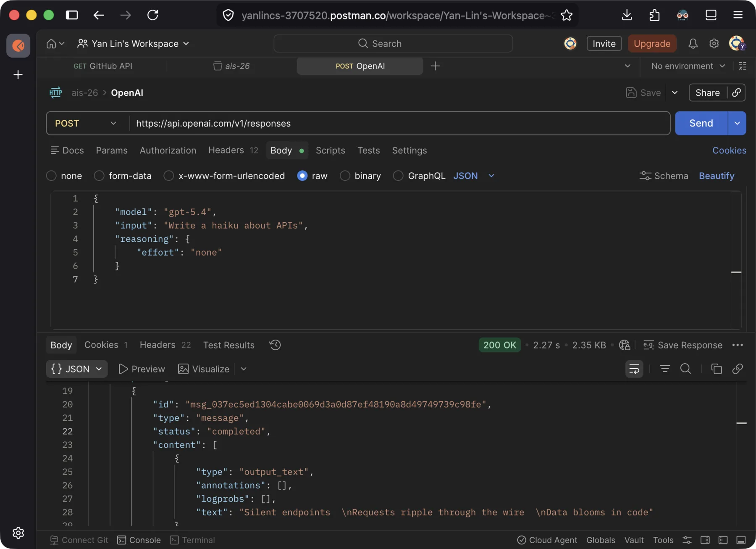Screen dimensions: 756x549
Task: Add a new request tab with plus
Action: pos(435,66)
